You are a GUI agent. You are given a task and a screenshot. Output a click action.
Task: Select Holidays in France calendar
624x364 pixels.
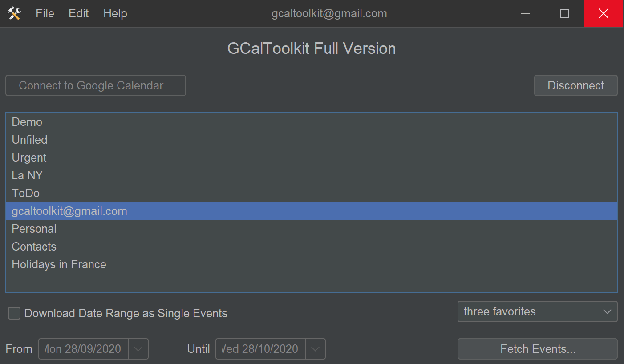[312, 264]
